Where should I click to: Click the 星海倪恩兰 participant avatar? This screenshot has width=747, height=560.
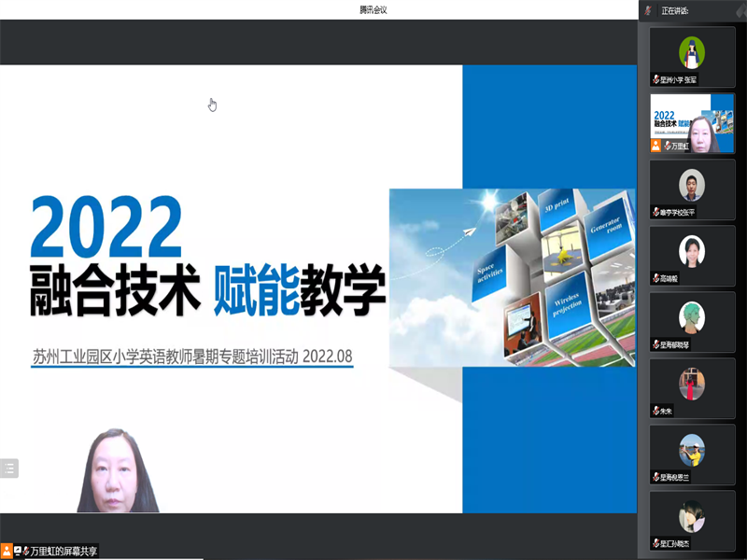point(692,450)
